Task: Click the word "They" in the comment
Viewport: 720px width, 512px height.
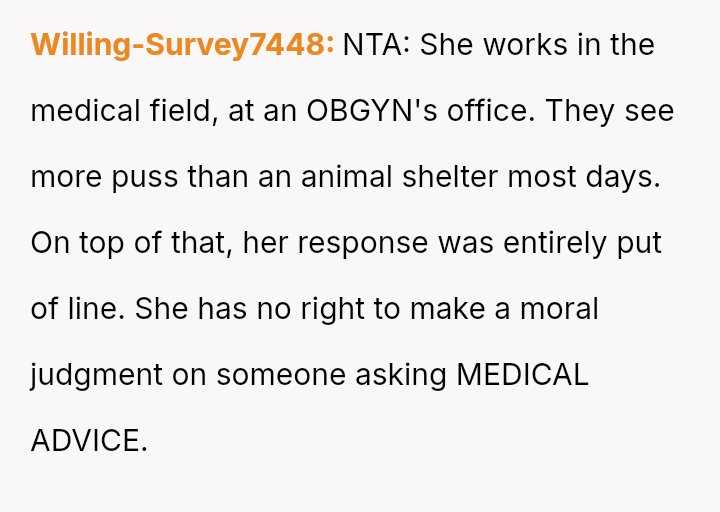Action: [581, 111]
